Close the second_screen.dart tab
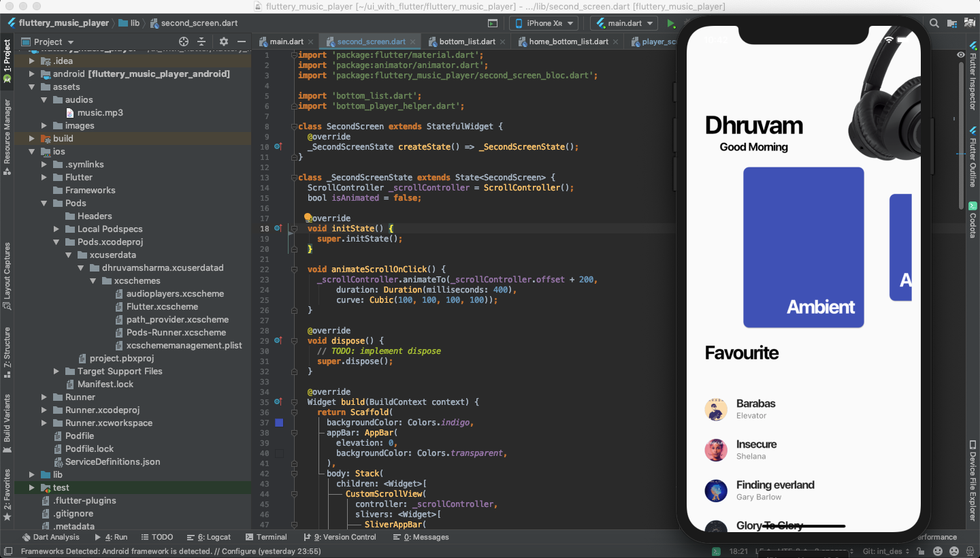Viewport: 980px width, 558px height. [412, 42]
